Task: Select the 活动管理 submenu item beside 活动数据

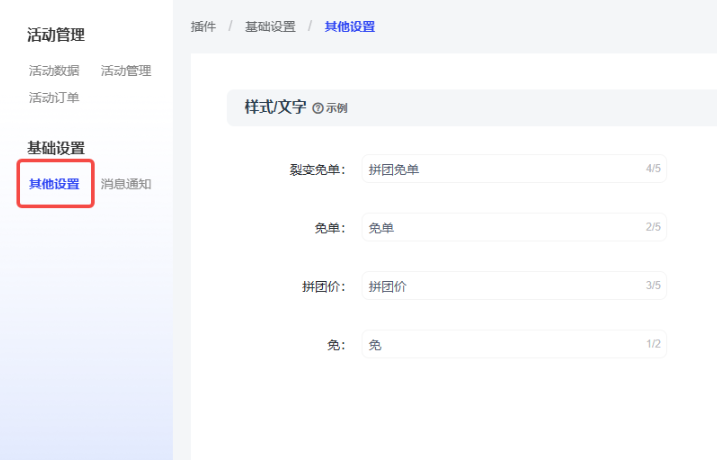Action: [x=126, y=71]
